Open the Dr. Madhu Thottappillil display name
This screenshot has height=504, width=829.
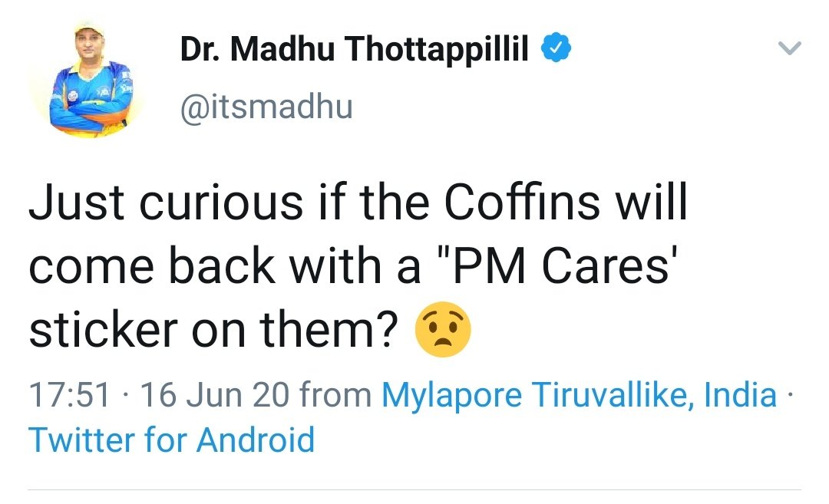point(354,51)
